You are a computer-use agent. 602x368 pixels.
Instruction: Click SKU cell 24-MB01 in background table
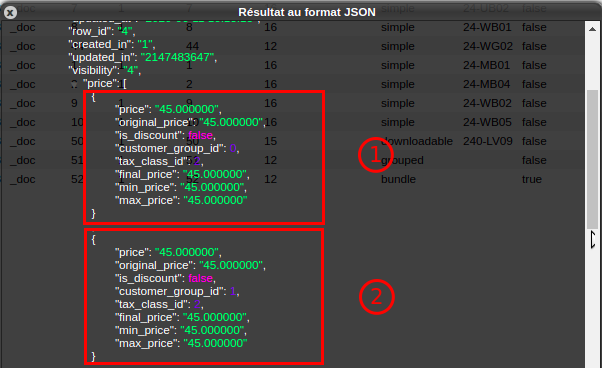click(486, 65)
